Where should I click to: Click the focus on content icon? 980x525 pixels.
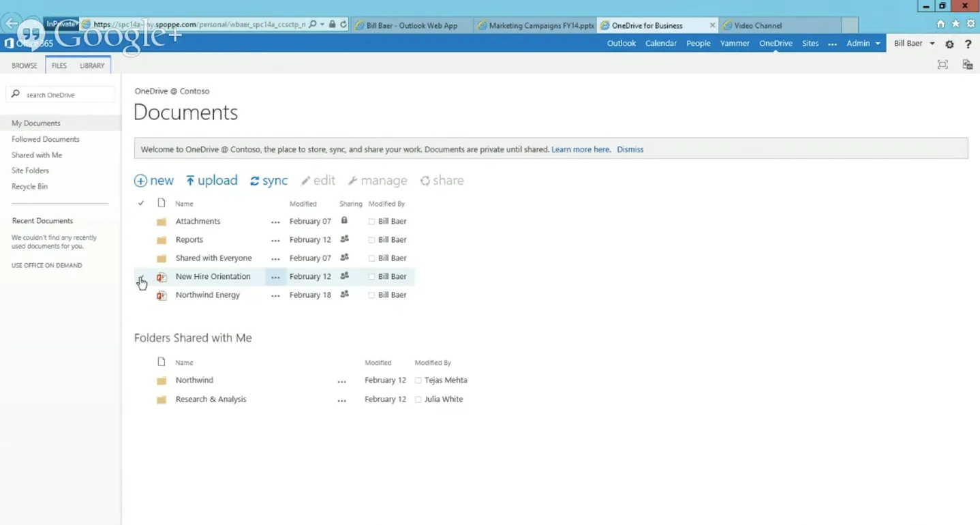(943, 65)
